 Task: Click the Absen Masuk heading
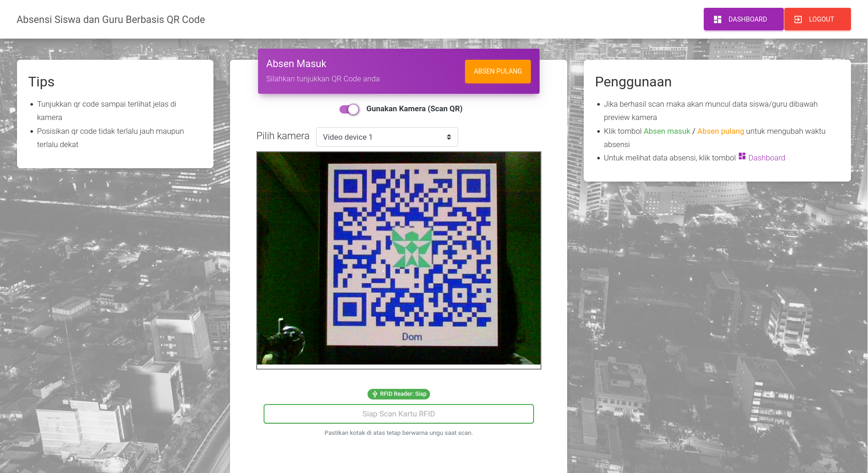[x=296, y=63]
